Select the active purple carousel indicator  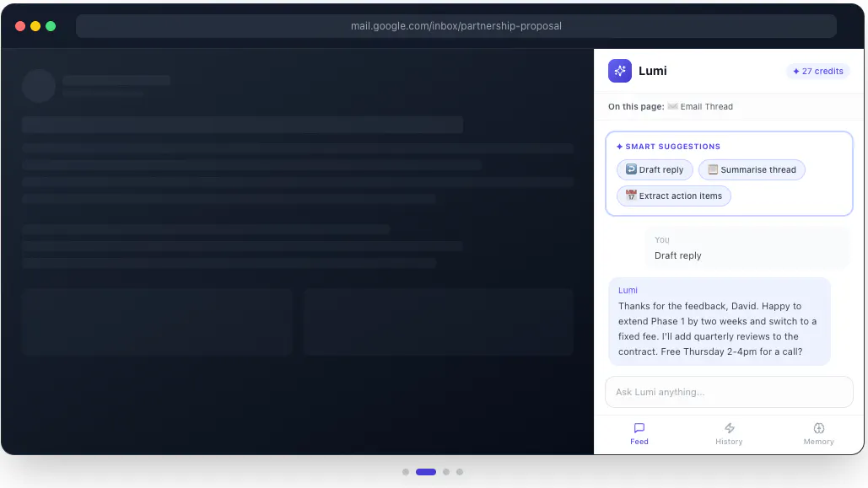(x=426, y=472)
